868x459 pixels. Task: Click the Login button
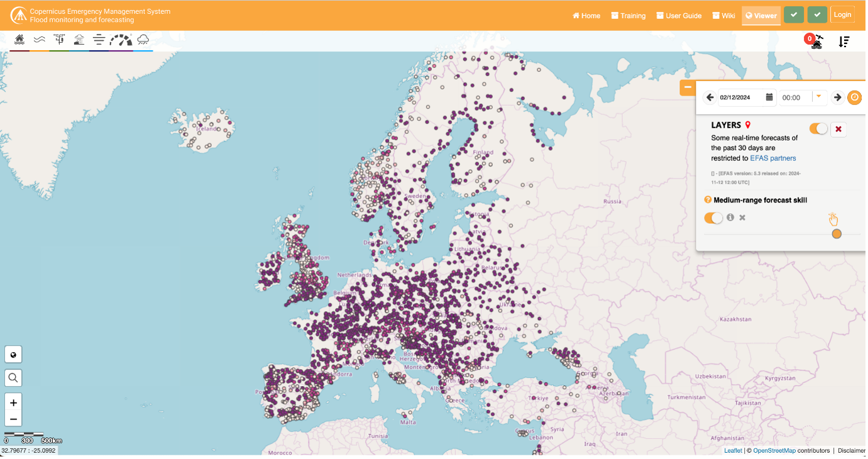pyautogui.click(x=842, y=14)
